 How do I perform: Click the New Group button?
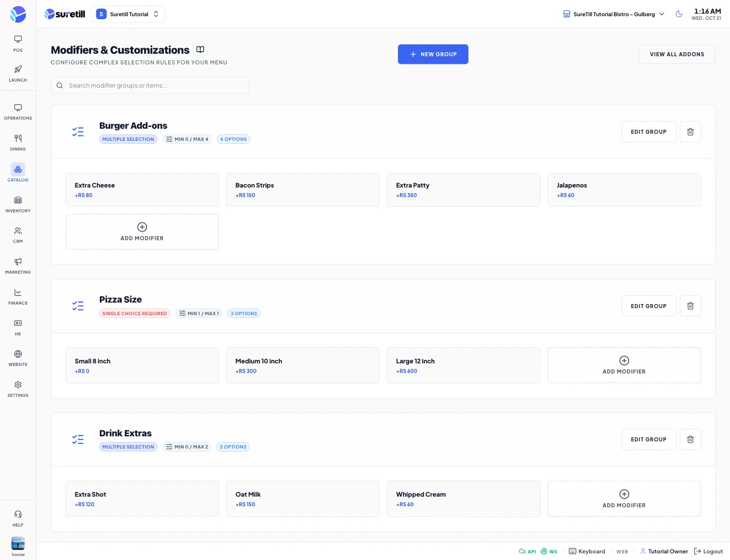(x=433, y=54)
